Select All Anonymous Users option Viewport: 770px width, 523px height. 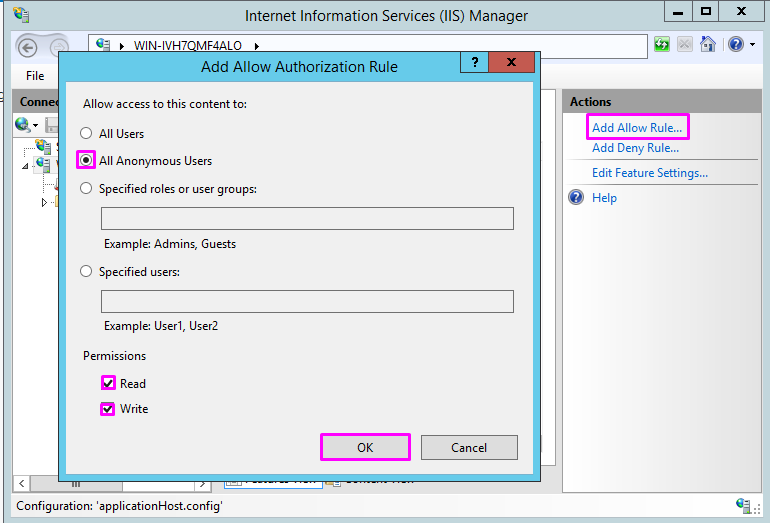coord(86,160)
